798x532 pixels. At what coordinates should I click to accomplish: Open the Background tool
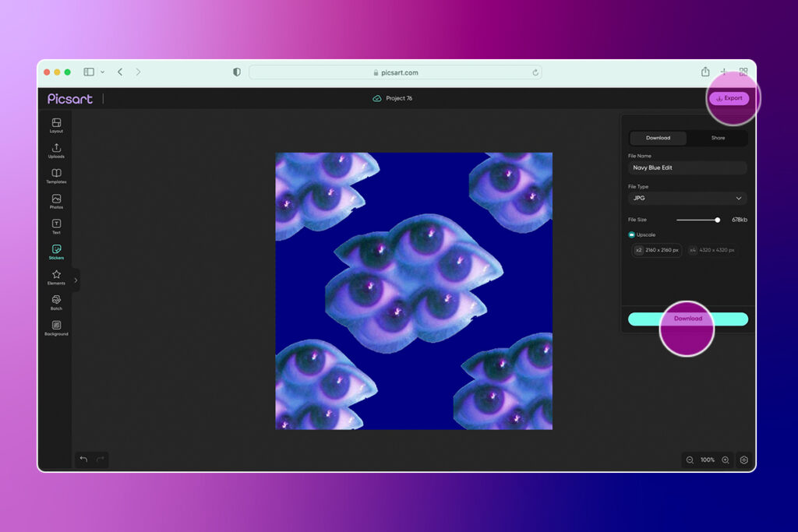(56, 327)
